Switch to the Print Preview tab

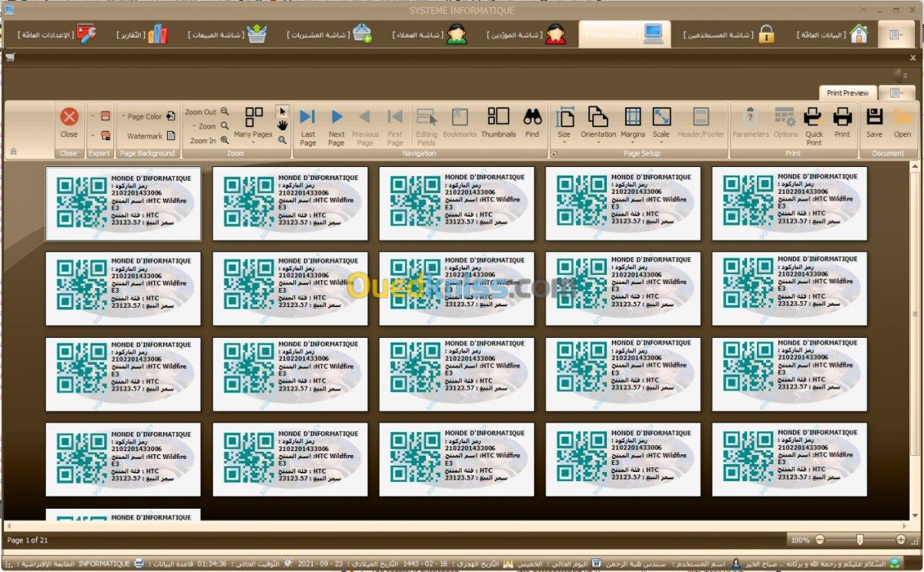click(x=848, y=93)
